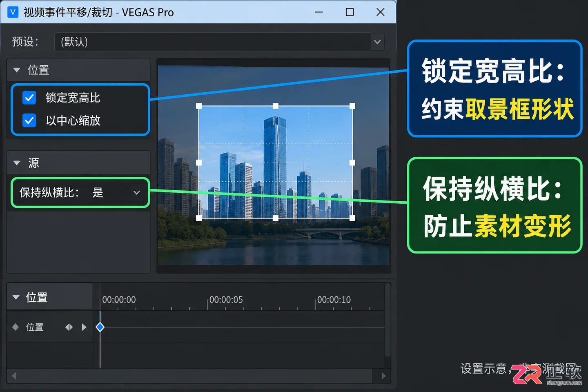This screenshot has width=588, height=392.
Task: Click the right-middle crop handle
Action: click(x=352, y=163)
